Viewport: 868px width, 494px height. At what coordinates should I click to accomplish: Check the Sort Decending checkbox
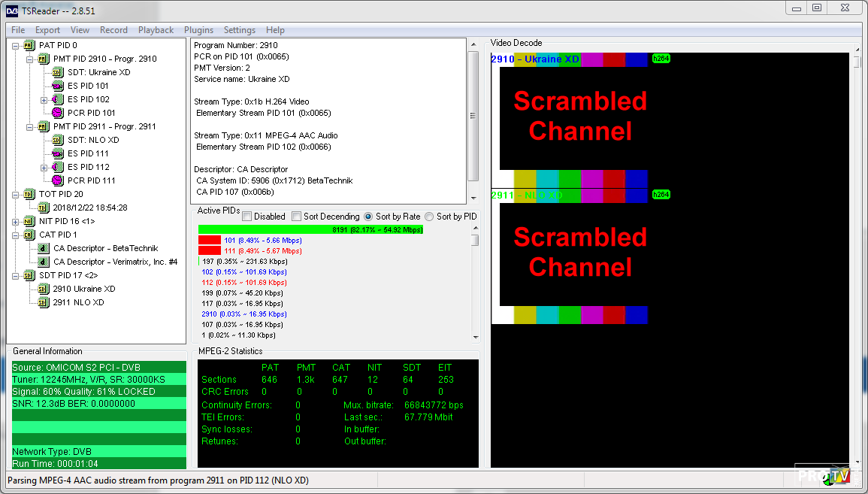click(297, 217)
